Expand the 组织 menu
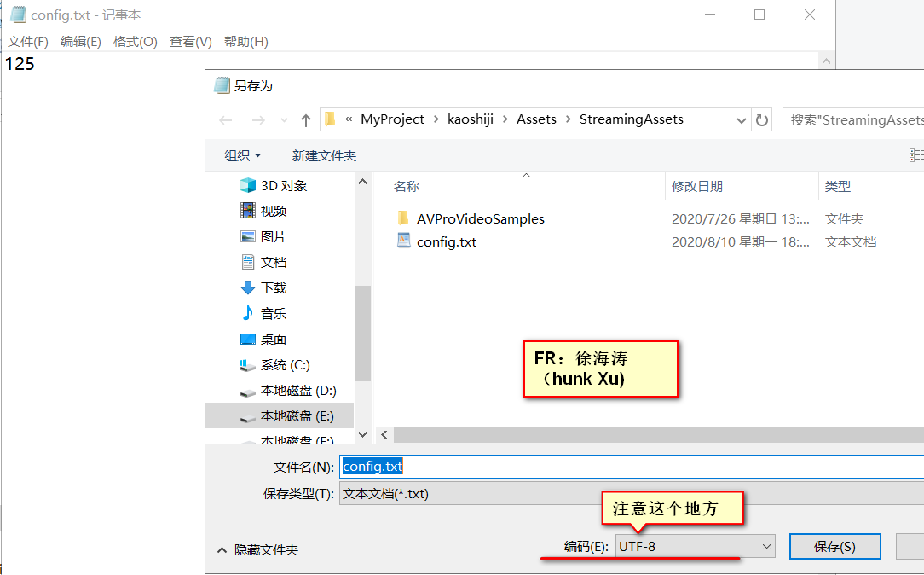 (242, 155)
